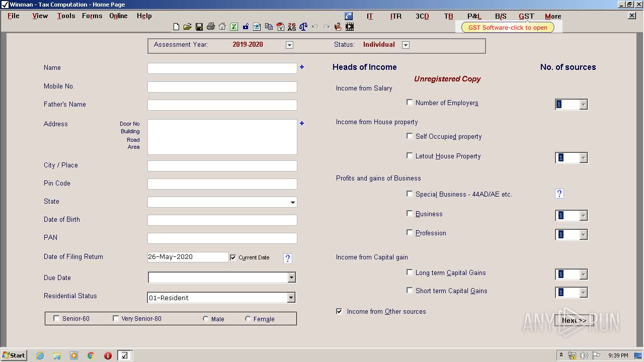This screenshot has width=644, height=362.
Task: Click the blue arrow icon before IT
Action: [x=349, y=16]
